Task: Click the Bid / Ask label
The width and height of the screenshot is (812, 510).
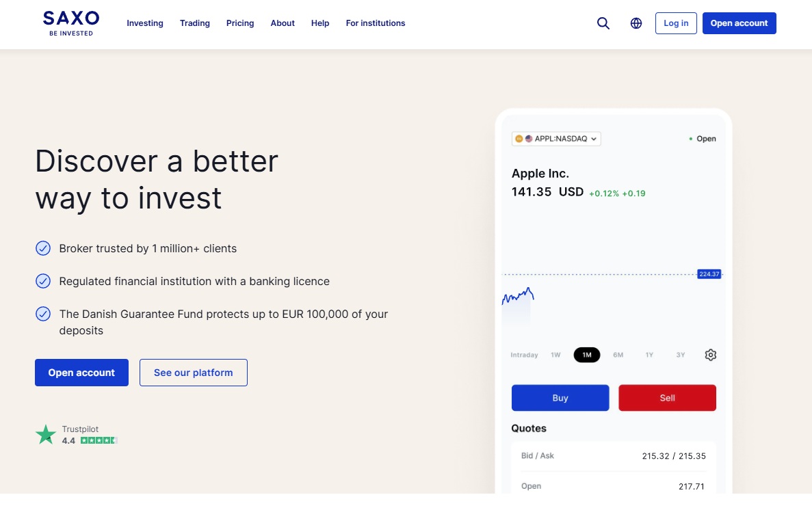Action: [x=538, y=455]
